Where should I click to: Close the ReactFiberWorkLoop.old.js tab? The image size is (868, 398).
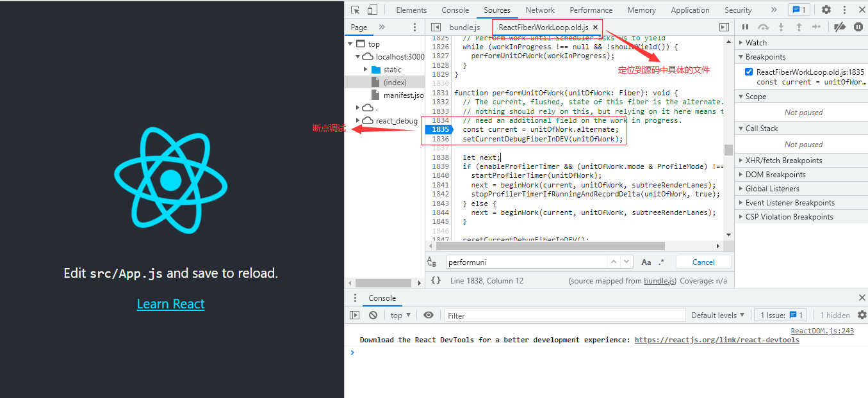(x=595, y=27)
